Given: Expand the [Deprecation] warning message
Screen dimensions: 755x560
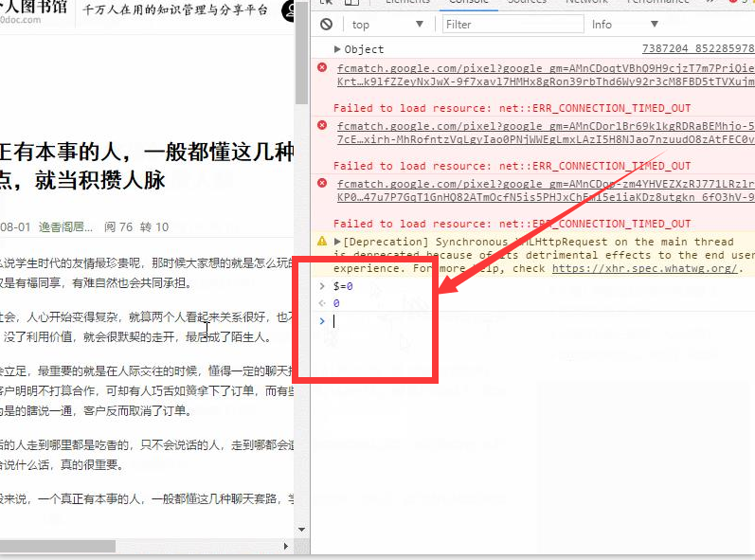Looking at the screenshot, I should [337, 242].
